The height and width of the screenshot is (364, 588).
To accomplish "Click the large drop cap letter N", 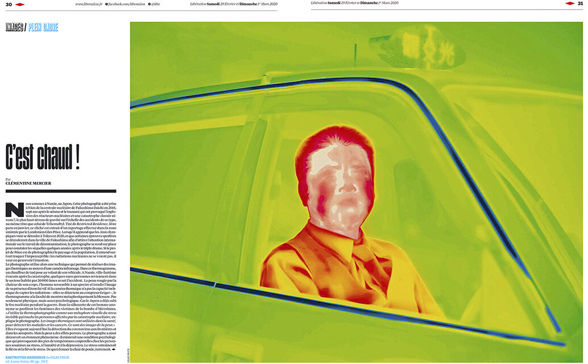I will pyautogui.click(x=11, y=209).
